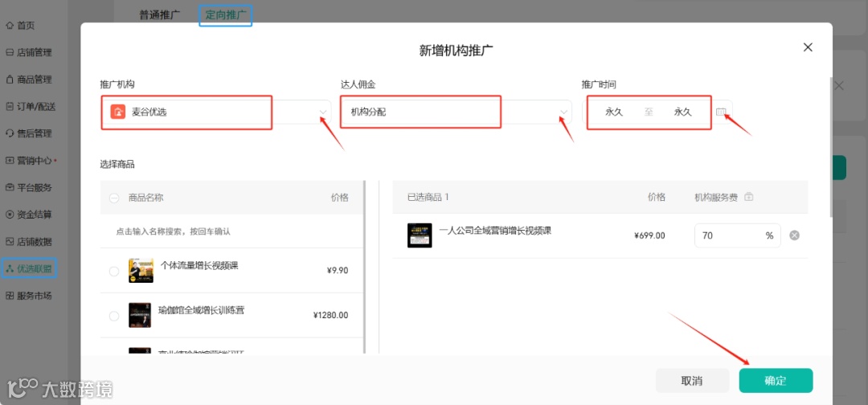
Task: Open 资金结算 in the sidebar
Action: point(29,215)
